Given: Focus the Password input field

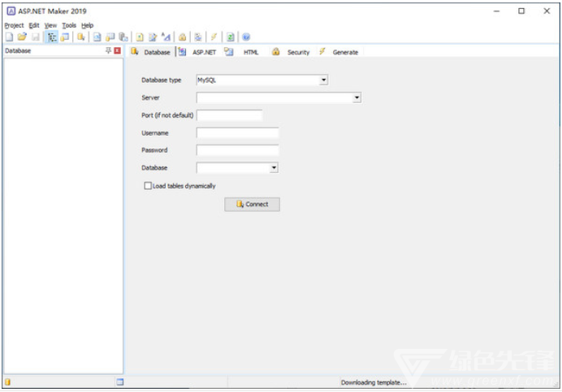Looking at the screenshot, I should (238, 150).
